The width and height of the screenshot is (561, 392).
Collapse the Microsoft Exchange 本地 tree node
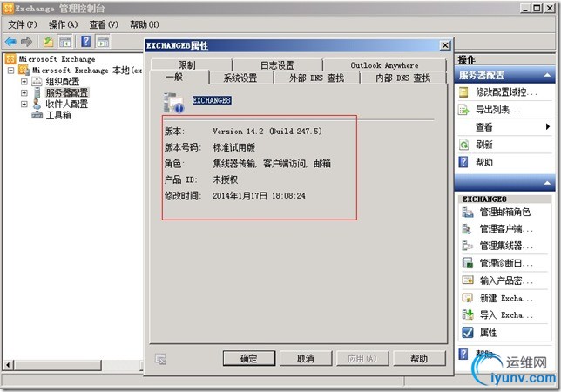point(10,70)
